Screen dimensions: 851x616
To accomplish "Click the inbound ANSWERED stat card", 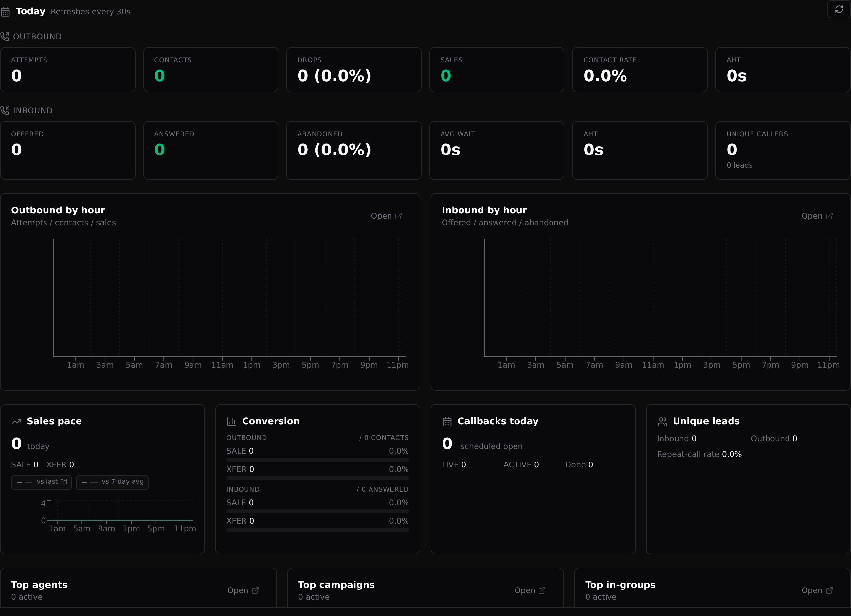I will 210,151.
